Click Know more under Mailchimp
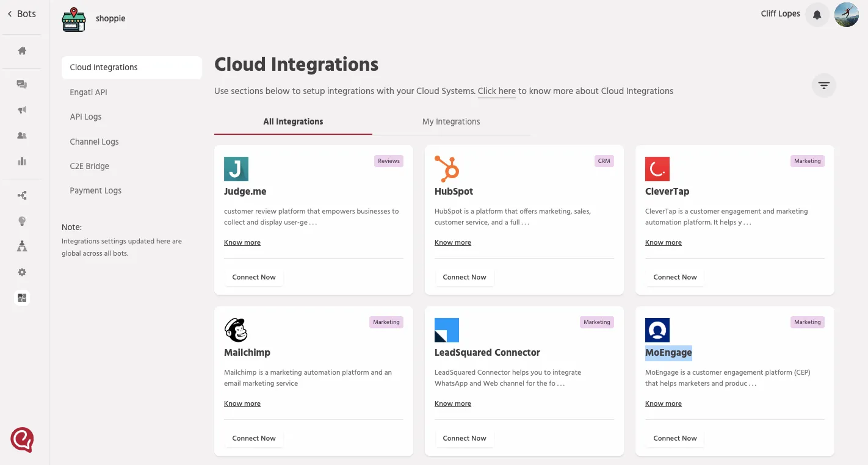The height and width of the screenshot is (465, 868). pos(242,403)
